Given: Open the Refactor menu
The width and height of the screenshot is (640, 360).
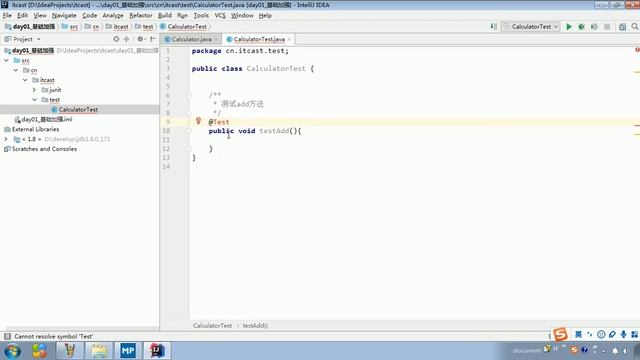Looking at the screenshot, I should 141,16.
